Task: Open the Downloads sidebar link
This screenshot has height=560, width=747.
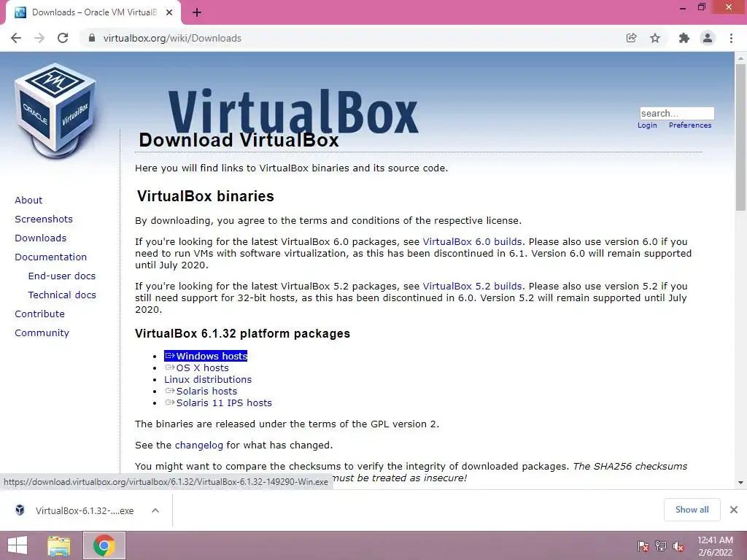Action: (x=41, y=238)
